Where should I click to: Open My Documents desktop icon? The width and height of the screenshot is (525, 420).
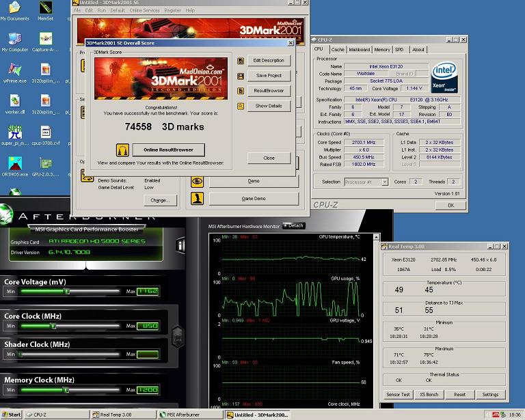coord(15,11)
